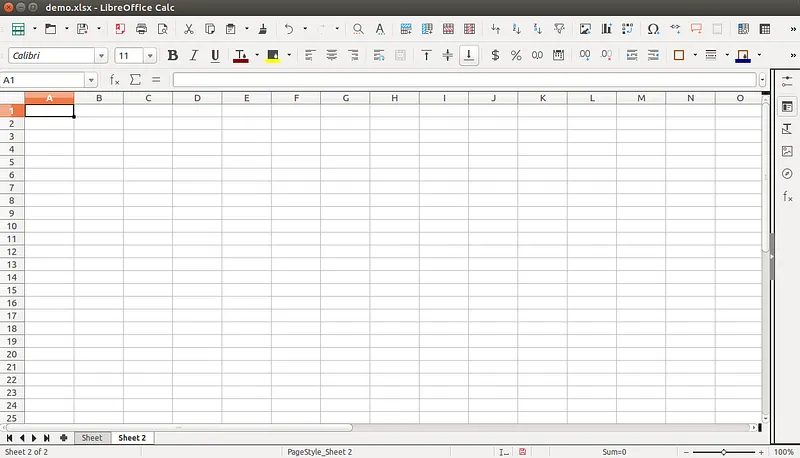This screenshot has height=458, width=800.
Task: Toggle wrap text
Action: 379,55
